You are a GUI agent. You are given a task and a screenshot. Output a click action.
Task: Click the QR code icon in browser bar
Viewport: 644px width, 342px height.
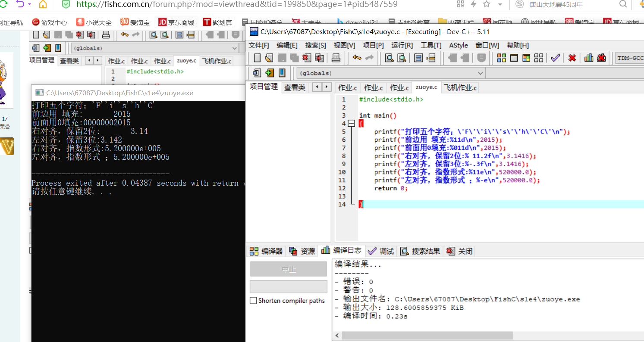[461, 4]
